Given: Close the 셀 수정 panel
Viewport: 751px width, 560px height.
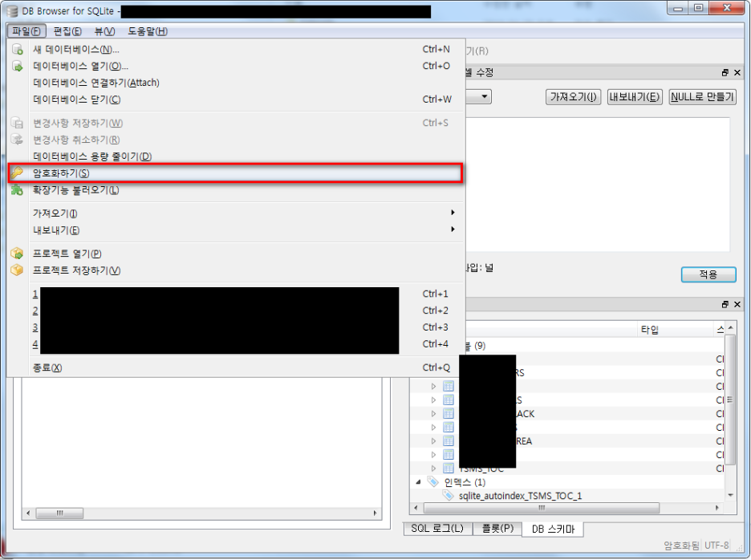Looking at the screenshot, I should pos(737,73).
